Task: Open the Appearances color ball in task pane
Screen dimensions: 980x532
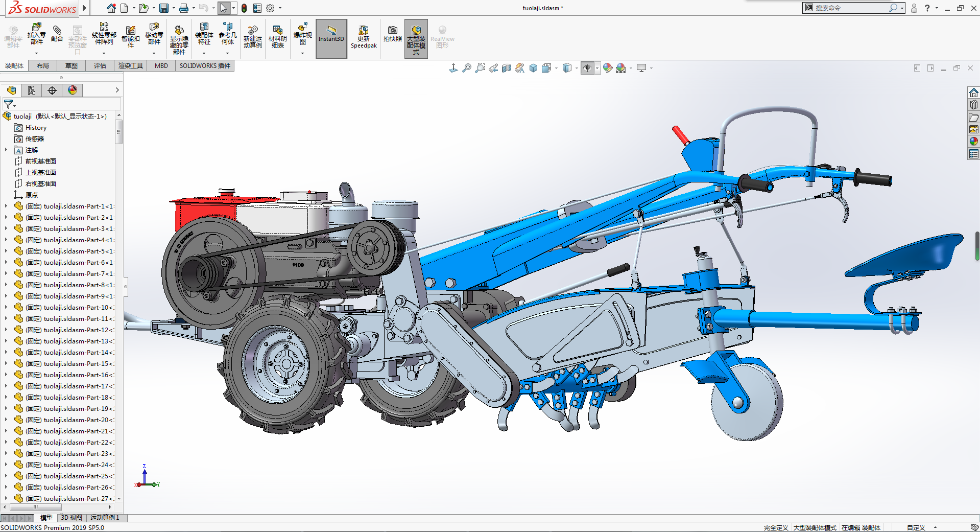Action: (973, 141)
